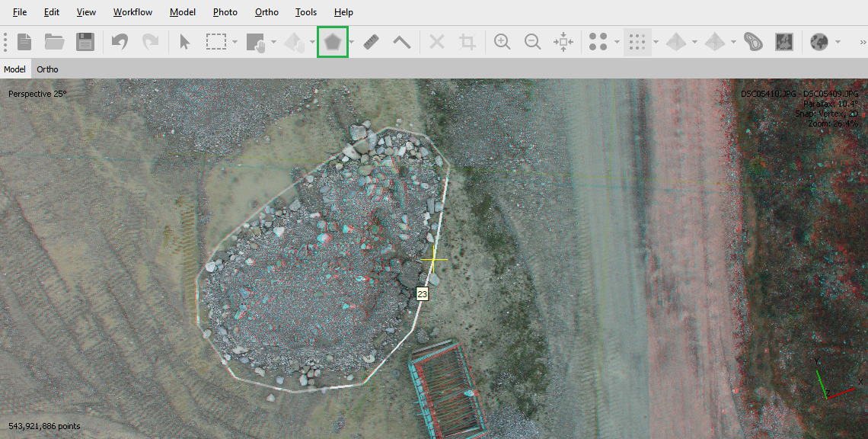Select the Move Object tool
Image resolution: width=868 pixels, height=439 pixels.
coord(294,42)
